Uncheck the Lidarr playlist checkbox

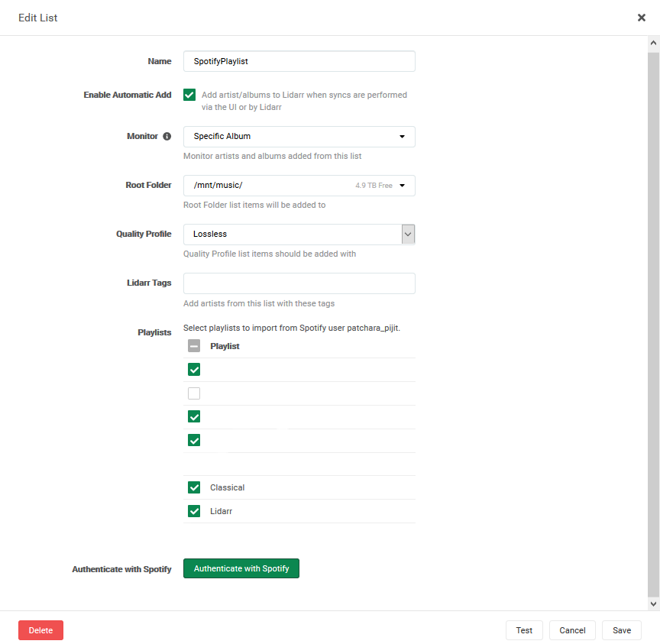click(x=194, y=511)
